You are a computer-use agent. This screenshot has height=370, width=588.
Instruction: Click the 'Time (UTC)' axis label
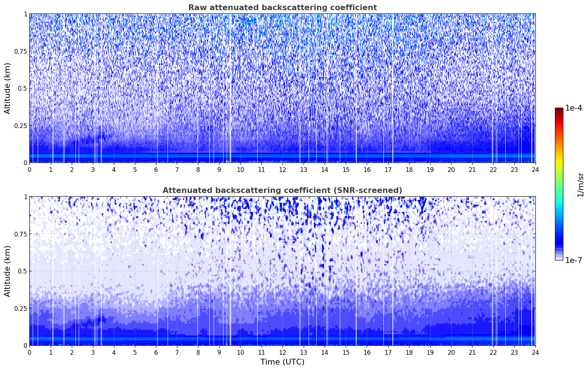tap(282, 362)
